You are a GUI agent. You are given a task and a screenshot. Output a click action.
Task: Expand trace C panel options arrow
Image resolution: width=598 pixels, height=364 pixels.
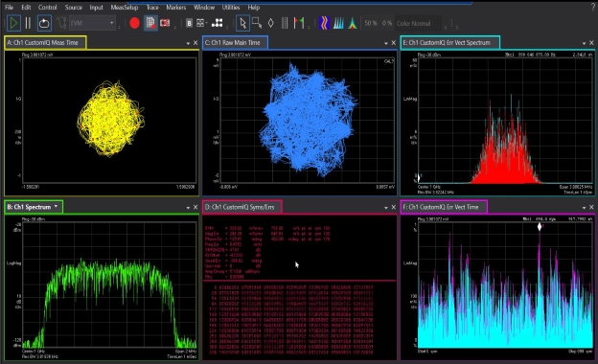tap(386, 43)
